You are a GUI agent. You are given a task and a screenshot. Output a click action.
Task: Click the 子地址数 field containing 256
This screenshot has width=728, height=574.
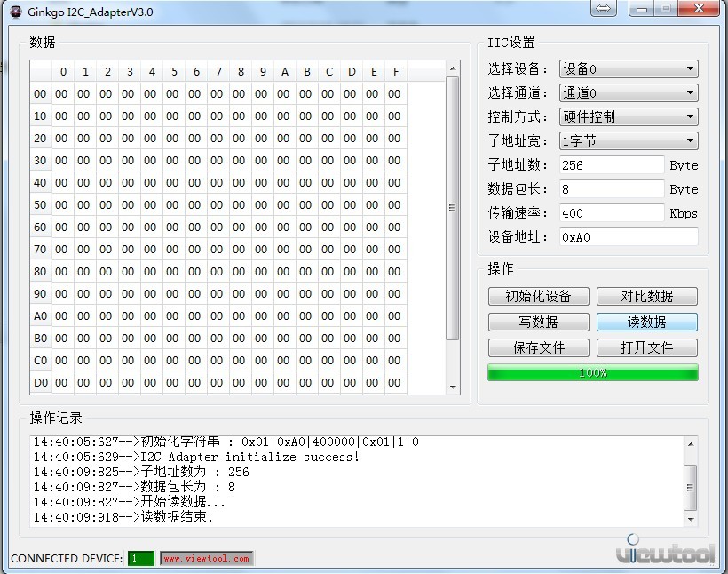612,165
